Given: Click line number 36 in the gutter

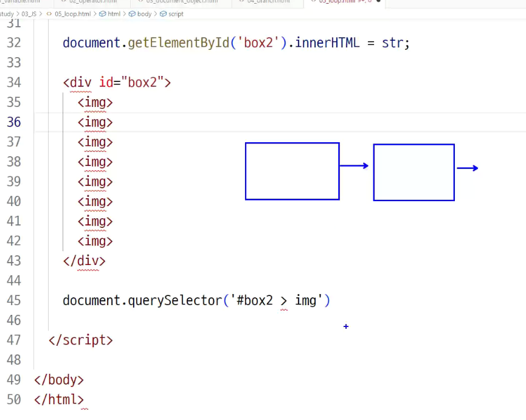Looking at the screenshot, I should tap(14, 122).
